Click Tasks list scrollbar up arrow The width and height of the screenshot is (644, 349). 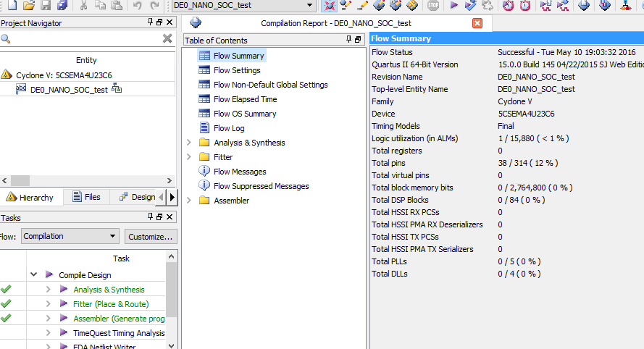pos(171,256)
